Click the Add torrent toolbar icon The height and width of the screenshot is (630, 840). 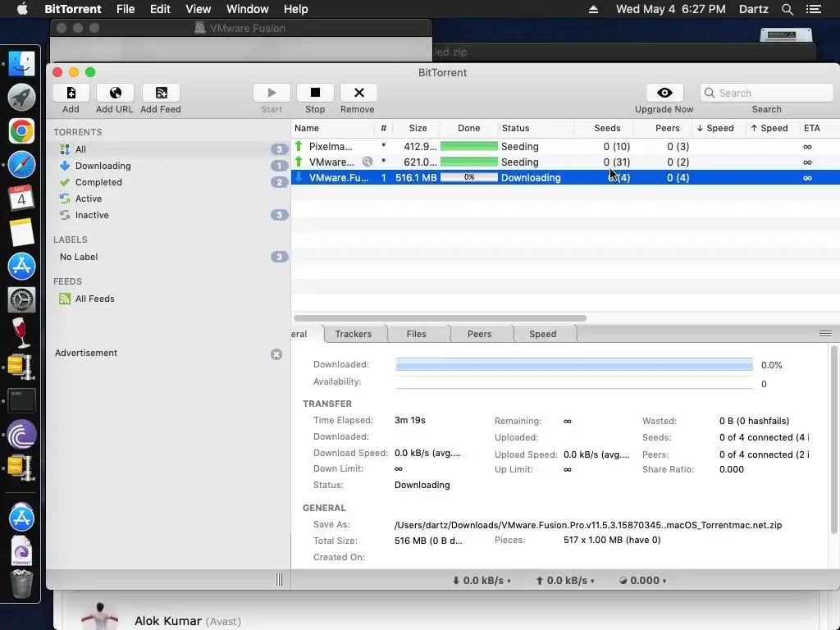[71, 93]
